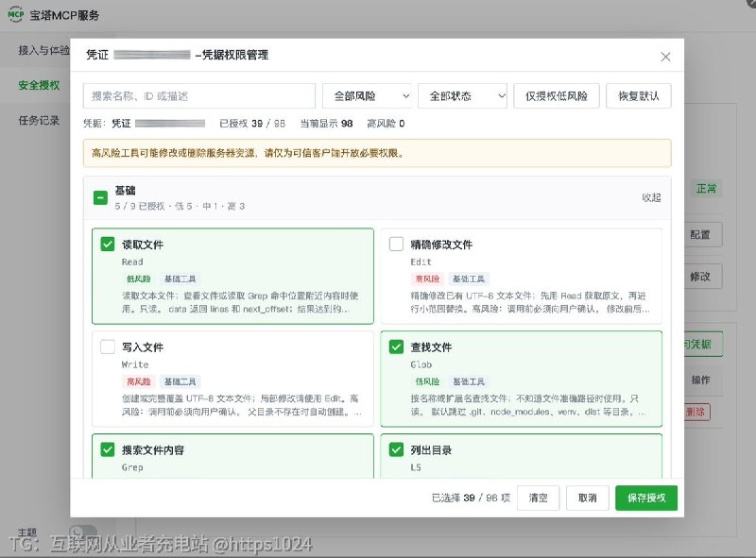The height and width of the screenshot is (558, 756).
Task: Click the 仅授权低风险 button
Action: 557,96
